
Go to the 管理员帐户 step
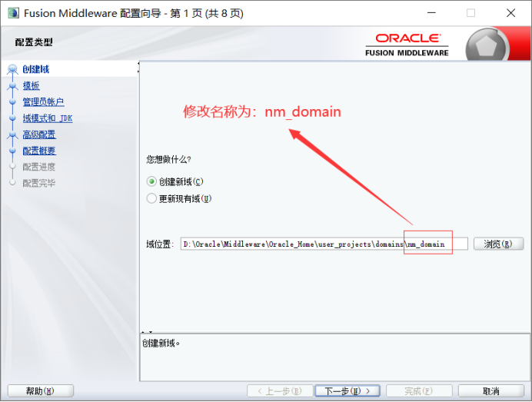pos(43,102)
